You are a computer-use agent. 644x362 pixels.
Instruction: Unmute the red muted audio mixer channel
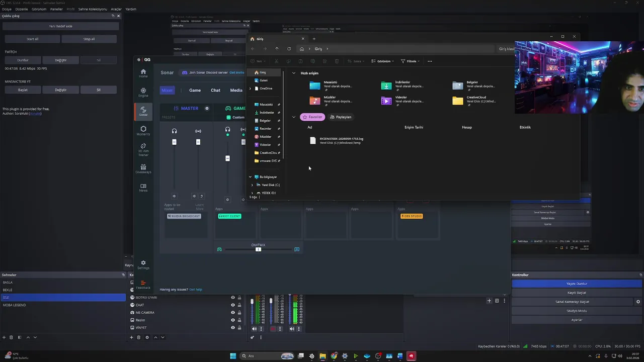pyautogui.click(x=273, y=329)
